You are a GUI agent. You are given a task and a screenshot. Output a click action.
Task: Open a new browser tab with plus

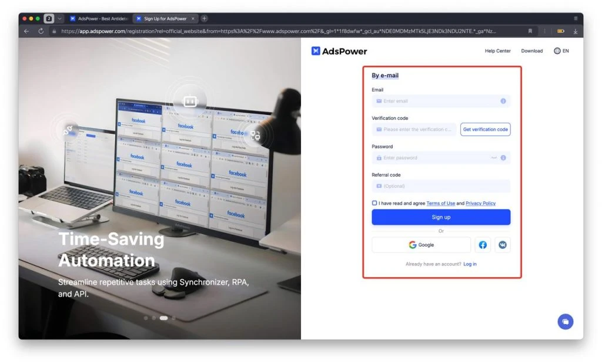tap(204, 18)
